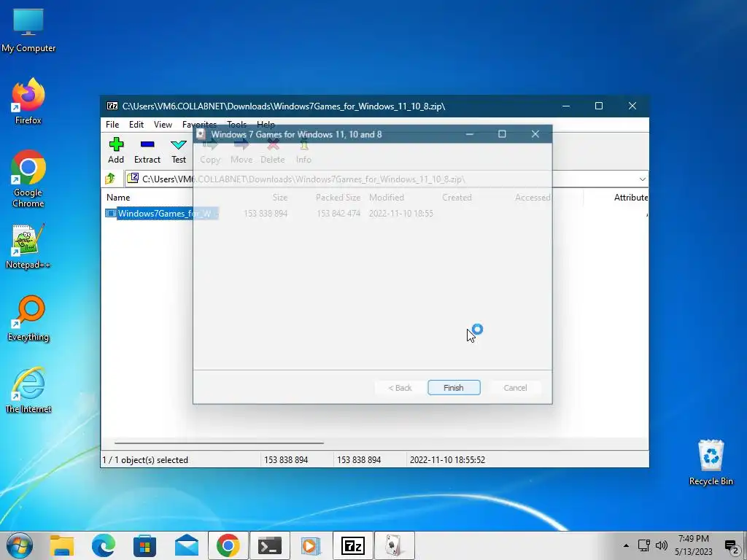Close the 7-Zip window
Screen dimensions: 747x560
632,106
